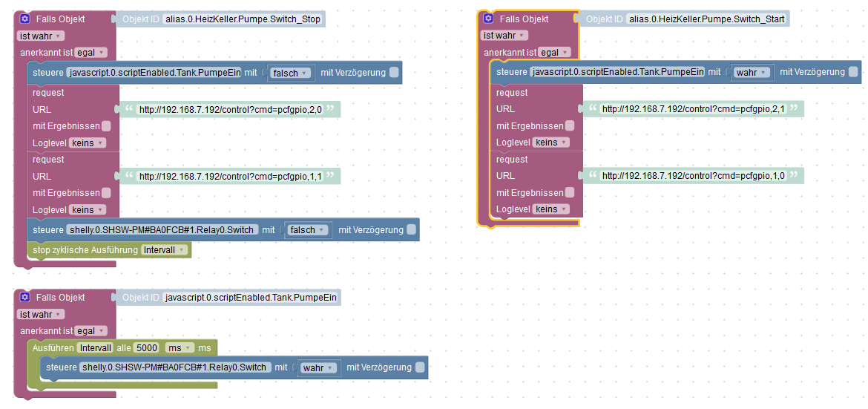Edit the 5000 interval value
Viewport: 868px width, 409px height.
pyautogui.click(x=147, y=347)
